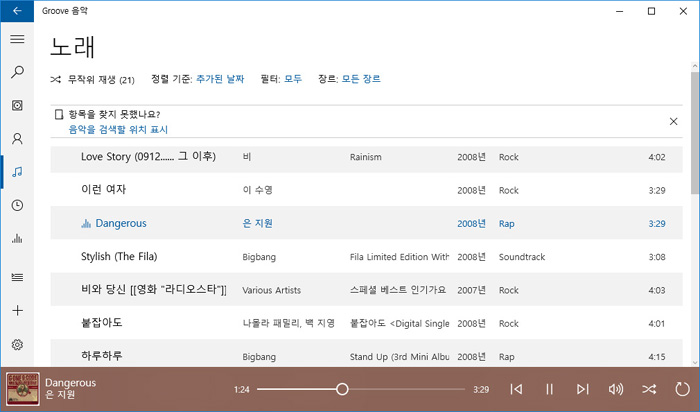Click 음악을 검색할 위치 표시 link
700x412 pixels.
tap(118, 129)
